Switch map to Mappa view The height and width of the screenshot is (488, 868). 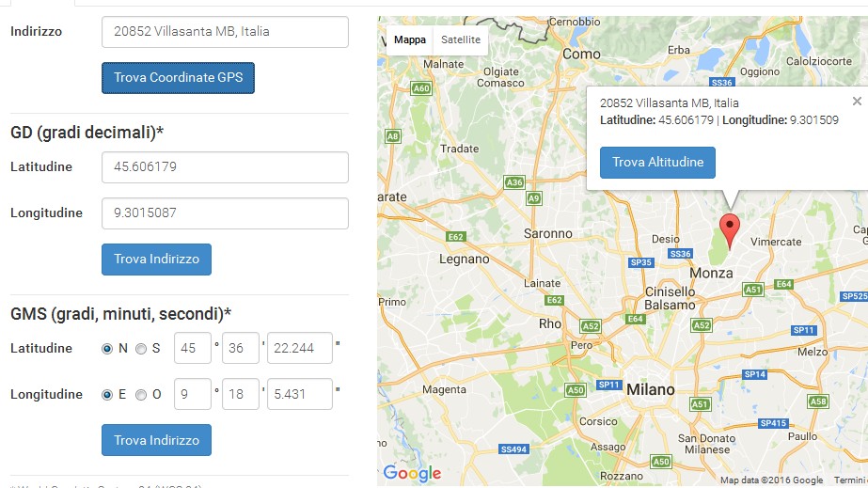coord(410,39)
